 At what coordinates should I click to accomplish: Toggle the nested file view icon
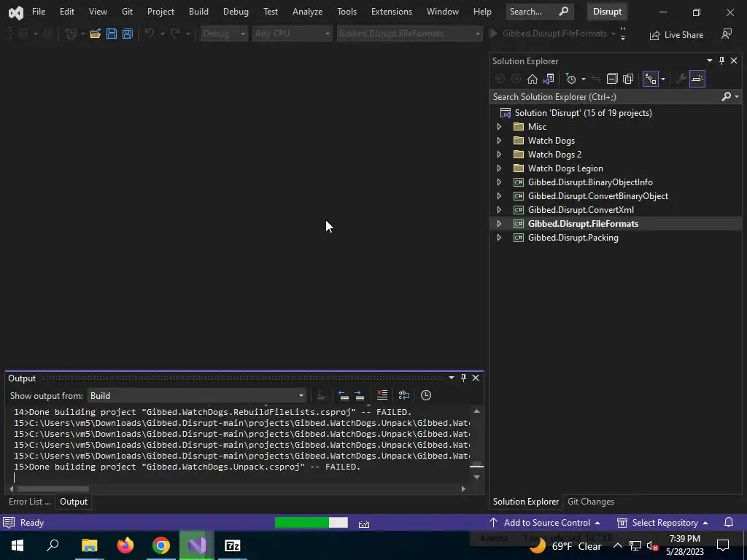(651, 79)
